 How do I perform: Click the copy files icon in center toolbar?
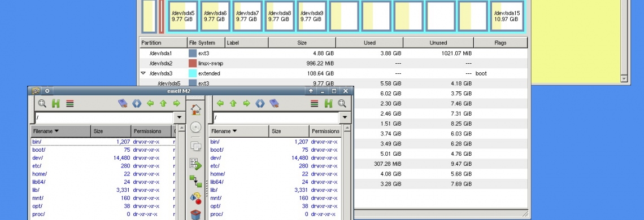coord(196,146)
